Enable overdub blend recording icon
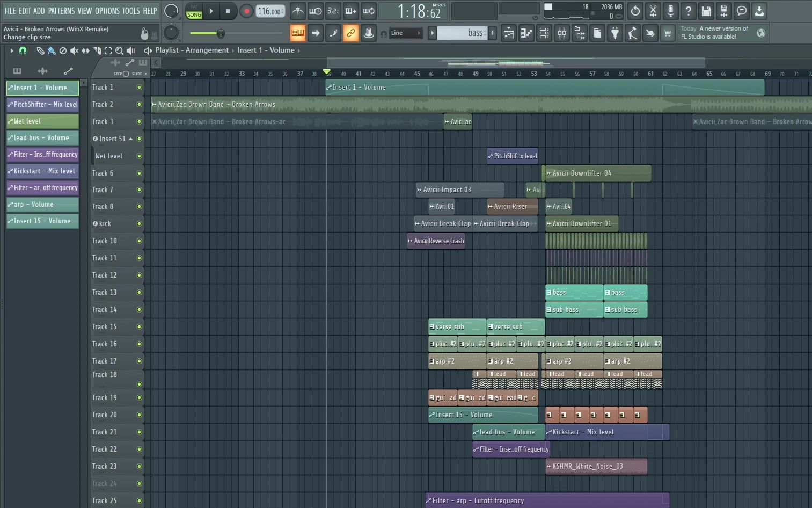 (x=351, y=11)
